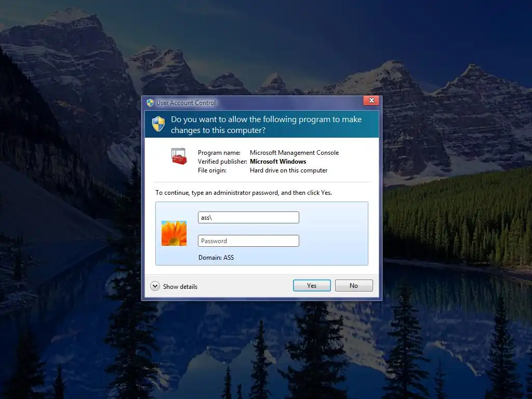Click 'Microsoft Windows' publisher text
Screen dimensions: 532x399
(278, 162)
